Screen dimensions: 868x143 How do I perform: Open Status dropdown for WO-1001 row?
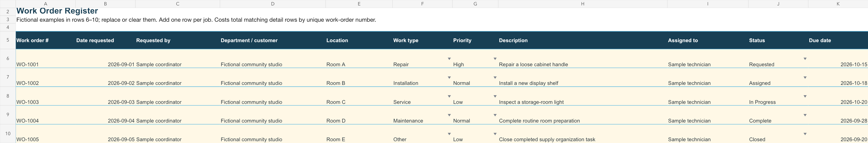pos(805,59)
